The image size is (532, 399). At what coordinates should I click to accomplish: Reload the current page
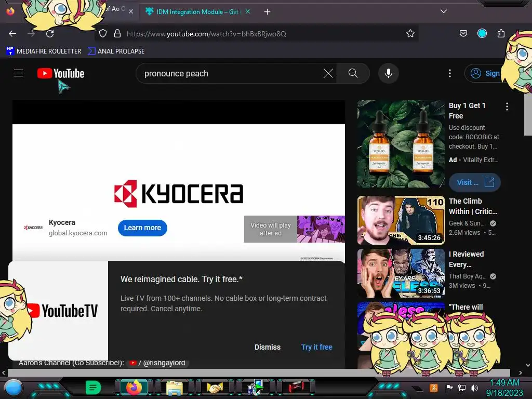pyautogui.click(x=50, y=34)
